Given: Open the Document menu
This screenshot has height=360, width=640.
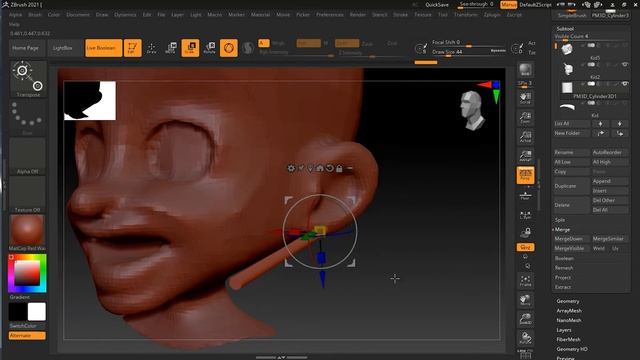Looking at the screenshot, I should tap(78, 15).
